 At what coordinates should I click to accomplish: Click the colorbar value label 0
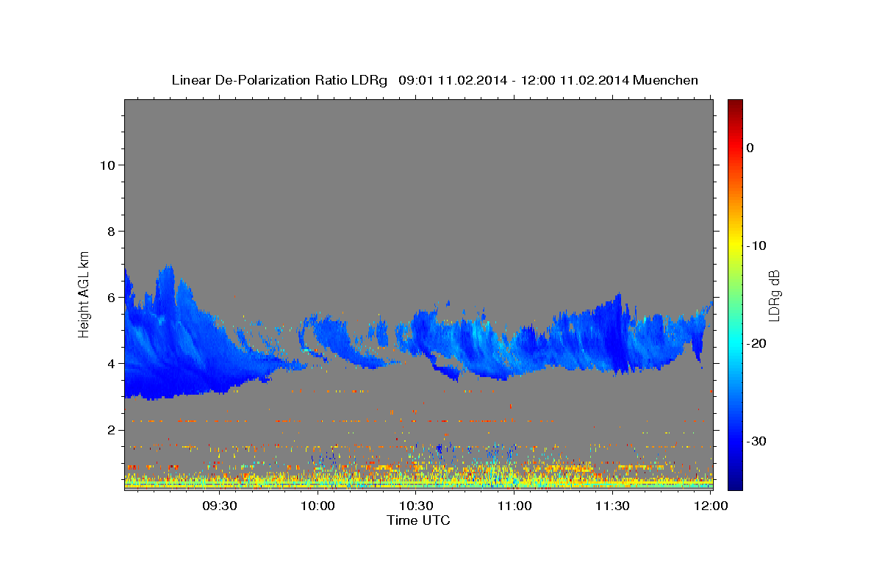point(750,148)
